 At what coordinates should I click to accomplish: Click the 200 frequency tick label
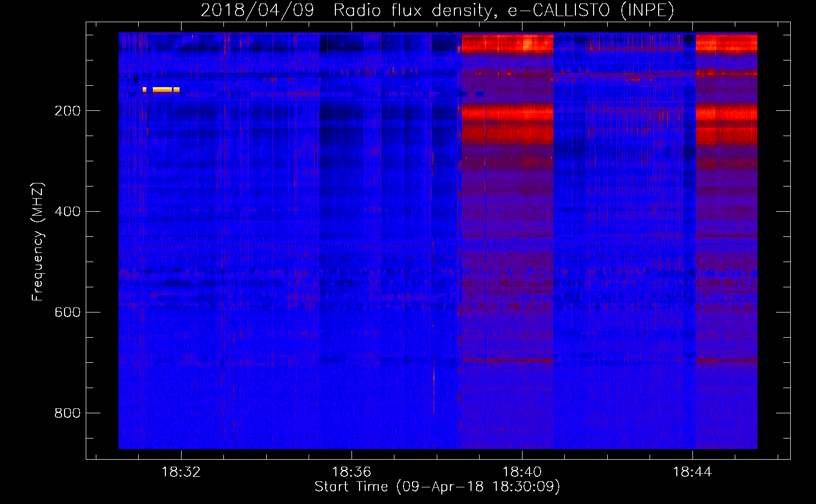pyautogui.click(x=68, y=111)
